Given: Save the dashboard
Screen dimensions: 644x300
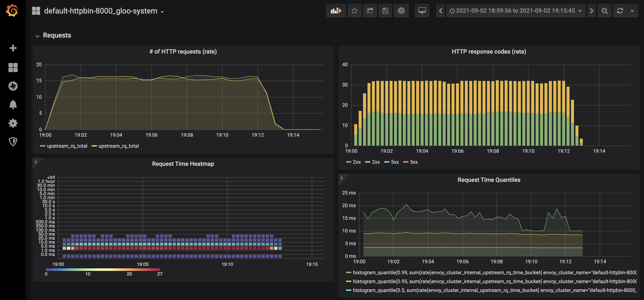Looking at the screenshot, I should pos(385,11).
